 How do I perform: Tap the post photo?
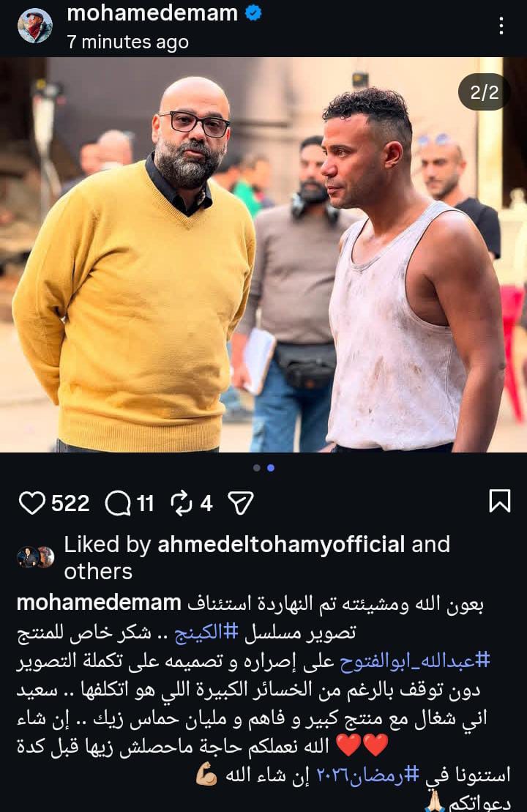(x=263, y=255)
